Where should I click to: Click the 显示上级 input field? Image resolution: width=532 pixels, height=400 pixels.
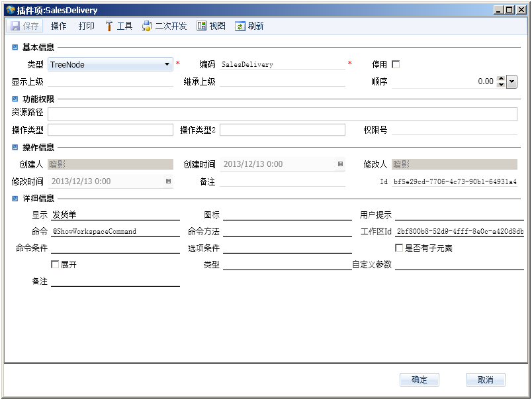click(x=111, y=81)
